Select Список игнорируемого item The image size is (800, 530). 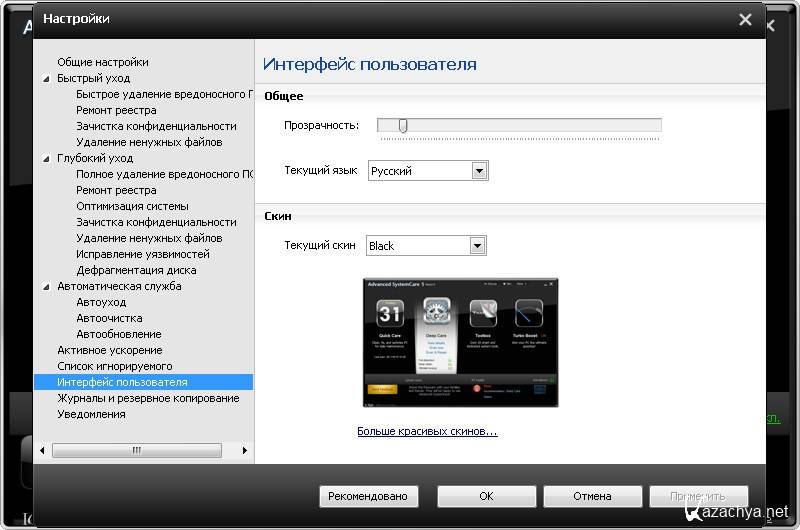114,366
